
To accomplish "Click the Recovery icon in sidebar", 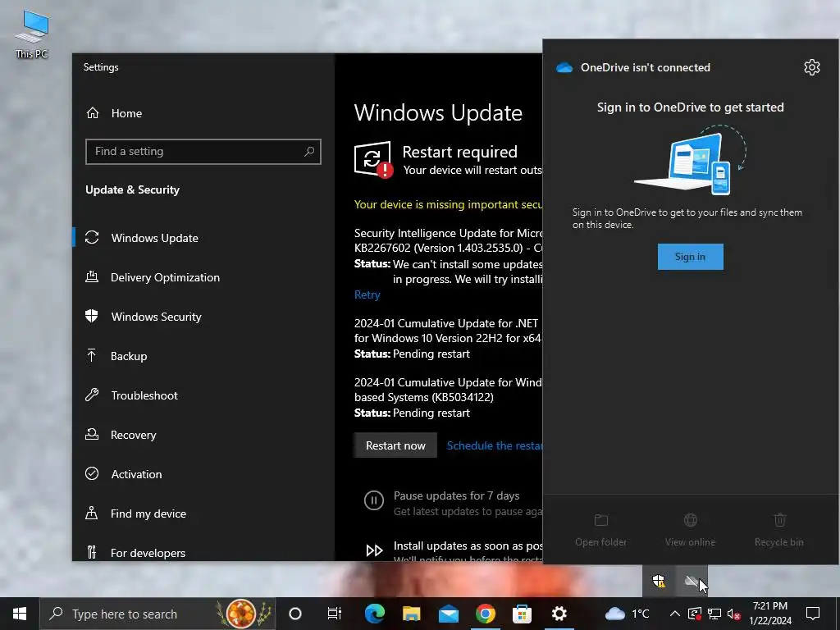I will click(92, 434).
